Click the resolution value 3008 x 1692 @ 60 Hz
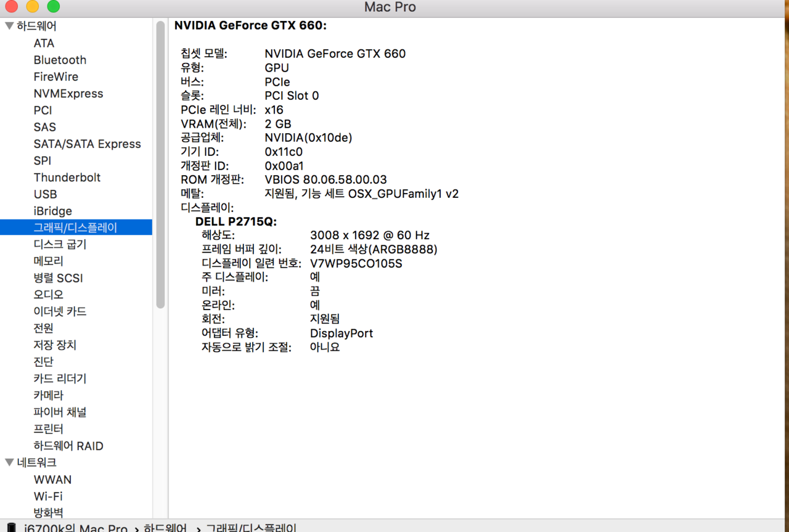Image resolution: width=789 pixels, height=532 pixels. pos(370,235)
